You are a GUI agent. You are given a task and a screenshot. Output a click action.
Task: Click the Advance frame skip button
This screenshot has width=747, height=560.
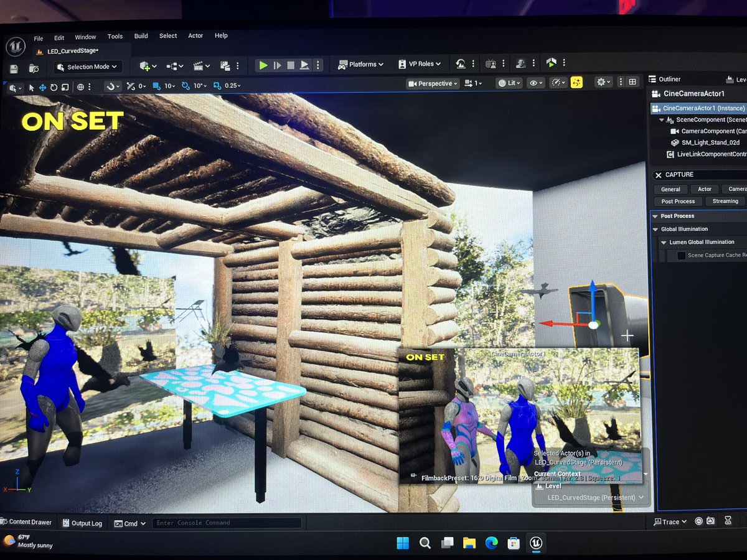277,65
